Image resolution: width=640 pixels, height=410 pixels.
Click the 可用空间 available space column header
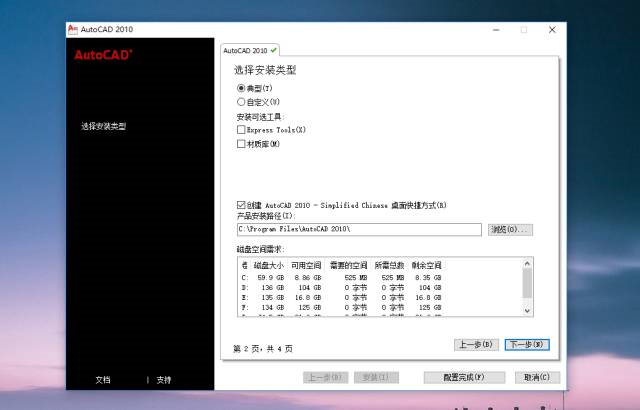click(306, 265)
